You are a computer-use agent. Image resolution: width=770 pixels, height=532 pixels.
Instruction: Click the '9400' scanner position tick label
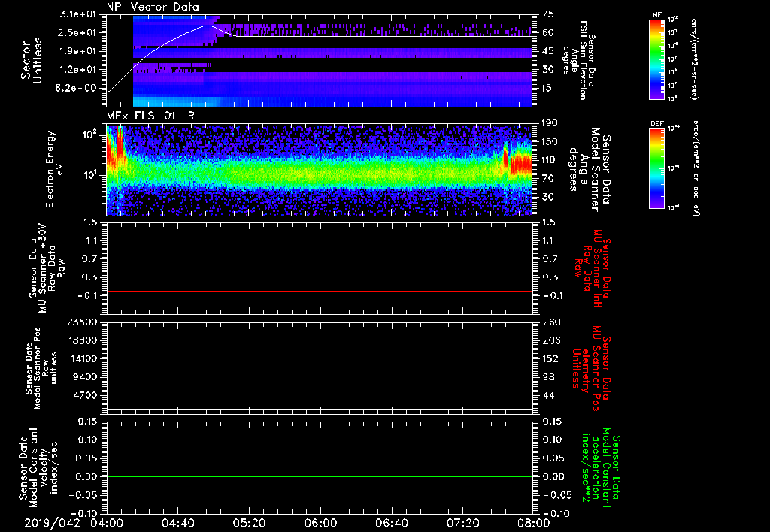tap(85, 377)
